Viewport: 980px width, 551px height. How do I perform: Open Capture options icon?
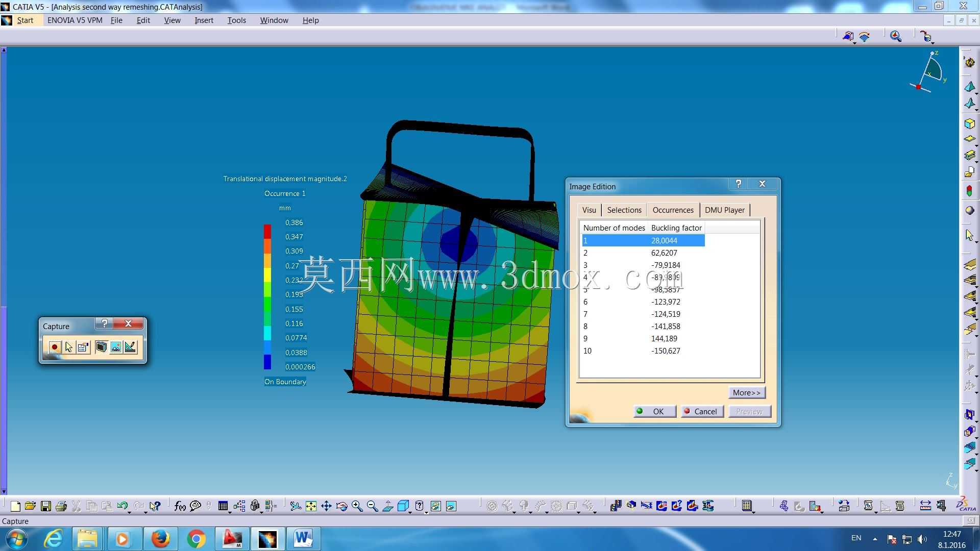point(83,347)
